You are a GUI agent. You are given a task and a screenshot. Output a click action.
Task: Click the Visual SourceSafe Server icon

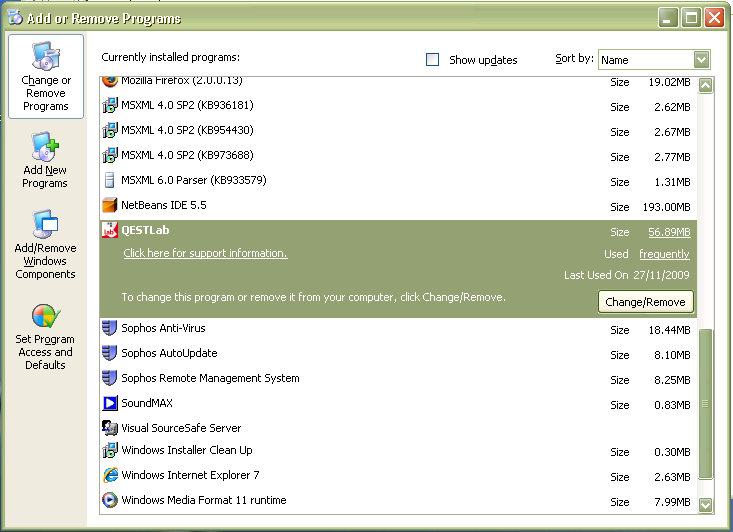[110, 428]
